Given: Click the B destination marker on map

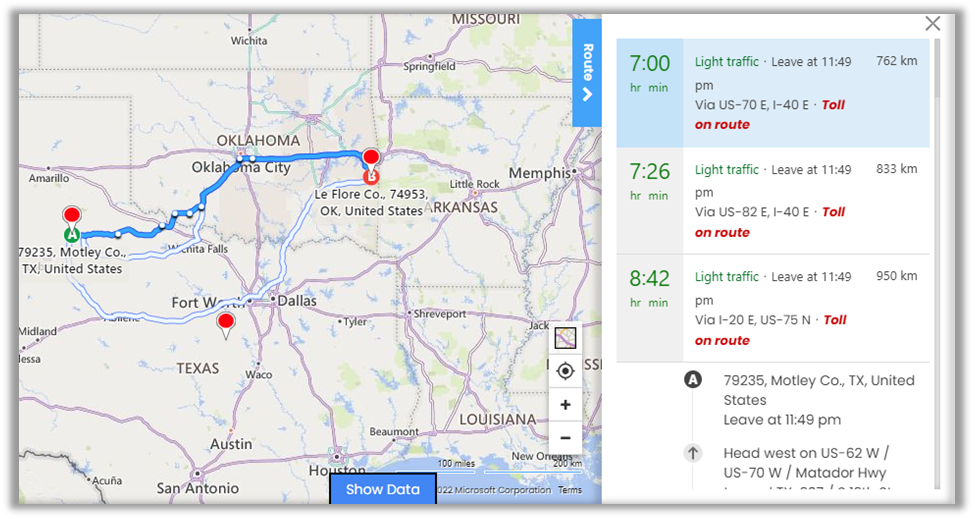Looking at the screenshot, I should (371, 177).
